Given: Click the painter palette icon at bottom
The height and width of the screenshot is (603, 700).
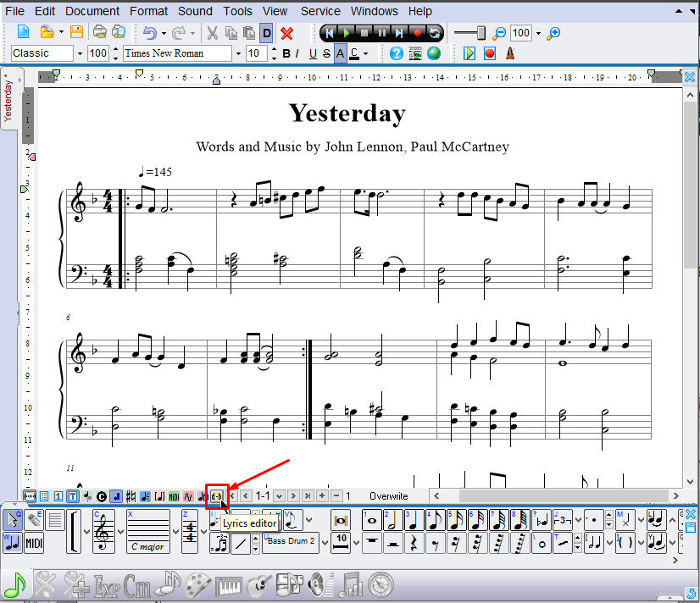Looking at the screenshot, I should point(198,585).
